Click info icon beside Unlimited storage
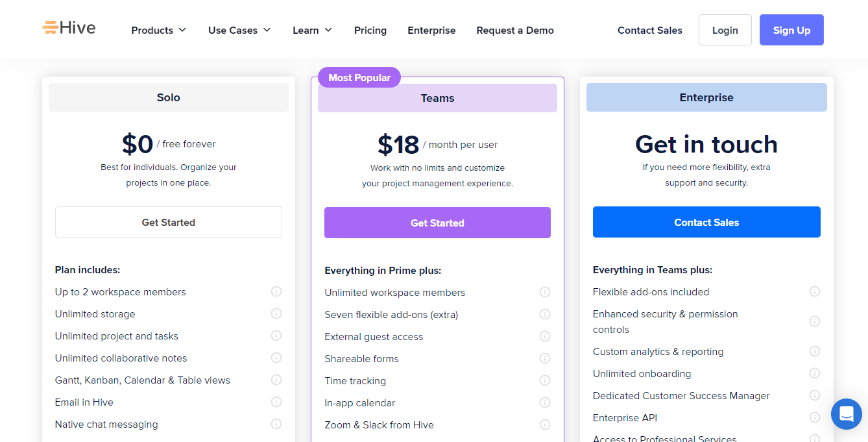This screenshot has width=868, height=442. [x=276, y=314]
